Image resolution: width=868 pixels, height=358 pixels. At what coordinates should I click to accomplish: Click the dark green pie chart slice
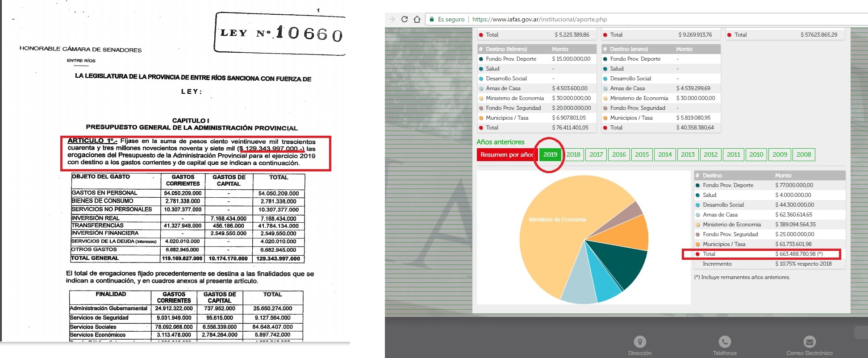click(x=621, y=263)
